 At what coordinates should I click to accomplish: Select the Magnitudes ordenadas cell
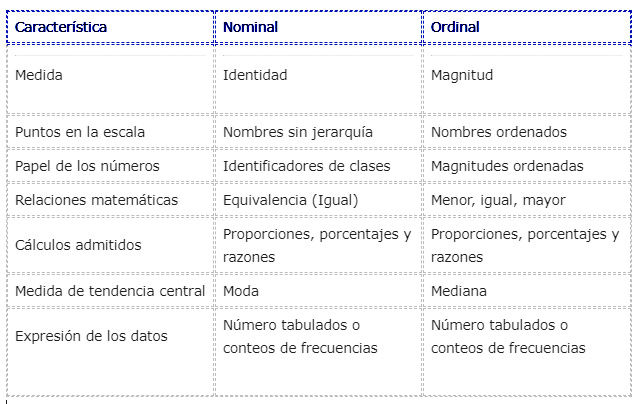pyautogui.click(x=507, y=166)
